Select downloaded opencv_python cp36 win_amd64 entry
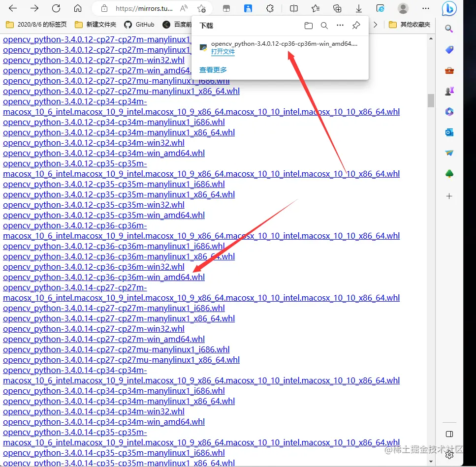Viewport: 476px width, 467px height. (280, 47)
